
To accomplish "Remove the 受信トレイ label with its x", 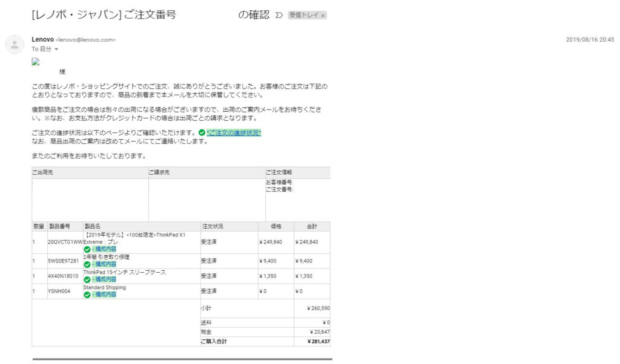I will [x=323, y=15].
